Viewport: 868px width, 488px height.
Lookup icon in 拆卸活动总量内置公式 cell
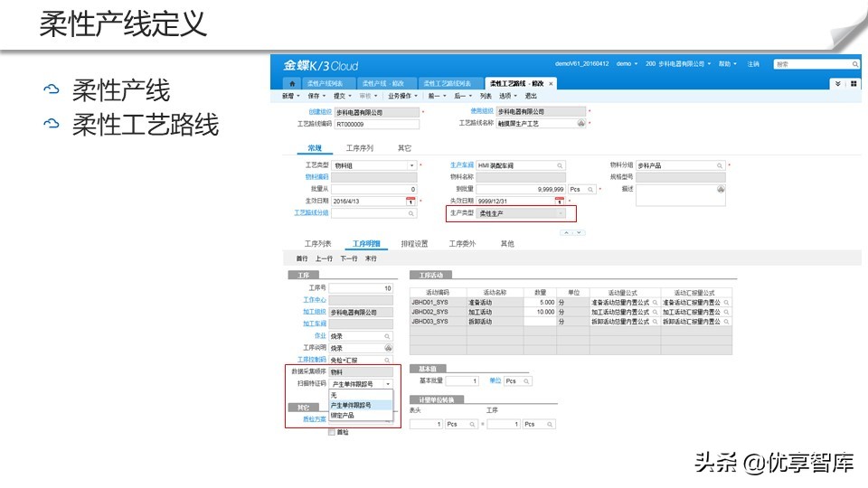pyautogui.click(x=655, y=322)
